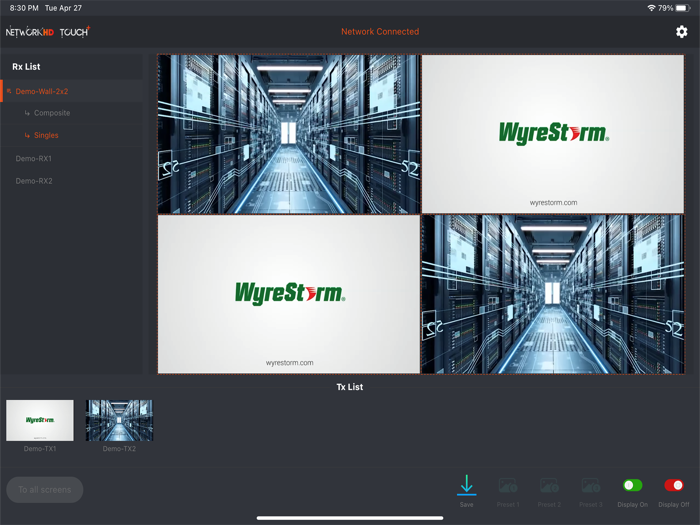The height and width of the screenshot is (525, 700).
Task: Tap the iPad home indicator bar
Action: pos(350,518)
